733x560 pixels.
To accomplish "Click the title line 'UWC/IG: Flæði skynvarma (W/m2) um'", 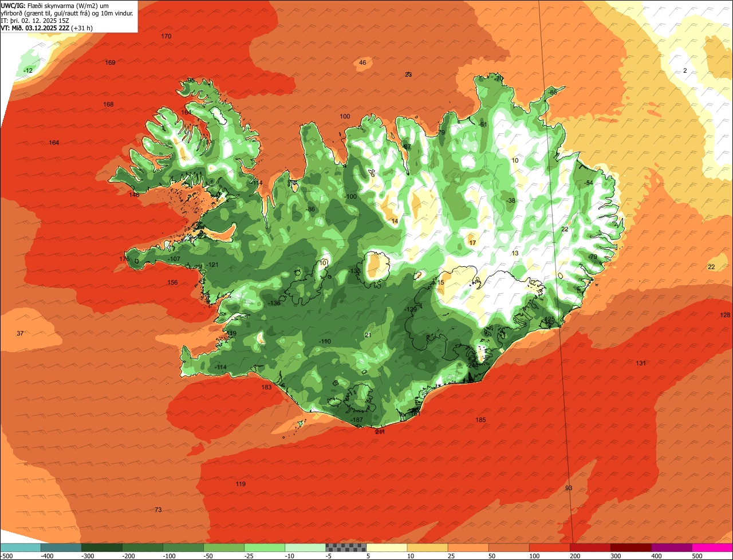I will 55,5.
